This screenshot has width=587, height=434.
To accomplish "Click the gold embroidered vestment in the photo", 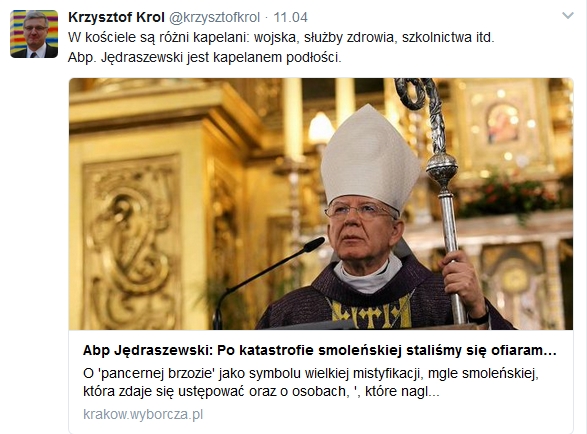I will click(372, 312).
